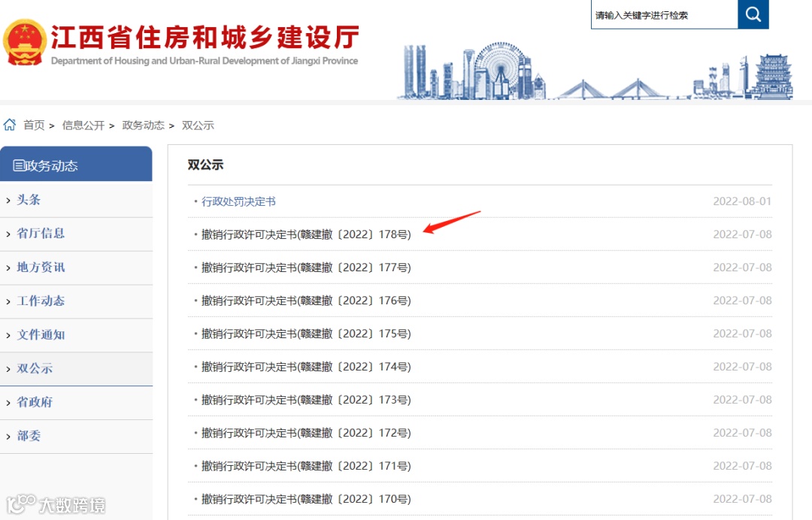Click the national emblem logo

point(24,43)
